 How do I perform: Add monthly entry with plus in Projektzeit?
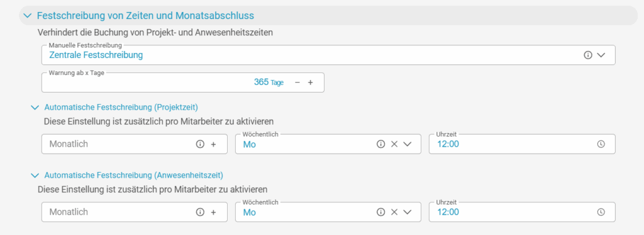tap(213, 144)
